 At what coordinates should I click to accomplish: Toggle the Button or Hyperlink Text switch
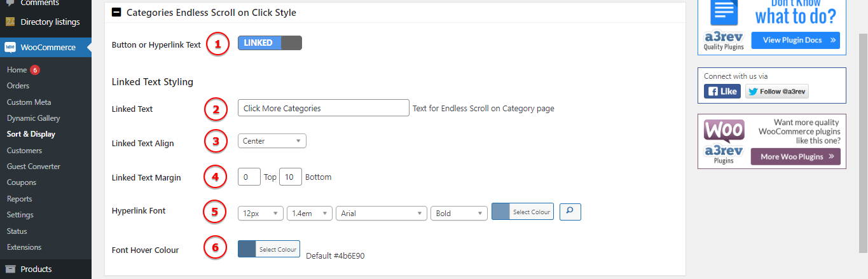point(270,43)
